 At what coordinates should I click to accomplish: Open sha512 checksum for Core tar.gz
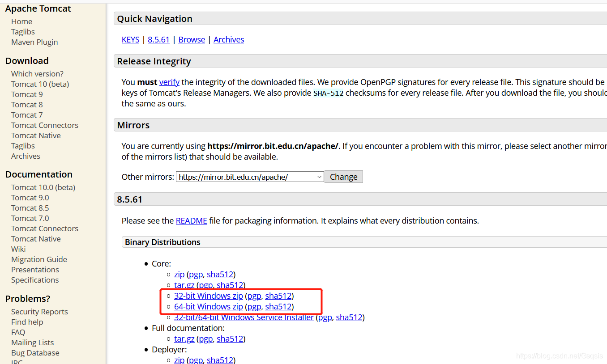pyautogui.click(x=230, y=285)
